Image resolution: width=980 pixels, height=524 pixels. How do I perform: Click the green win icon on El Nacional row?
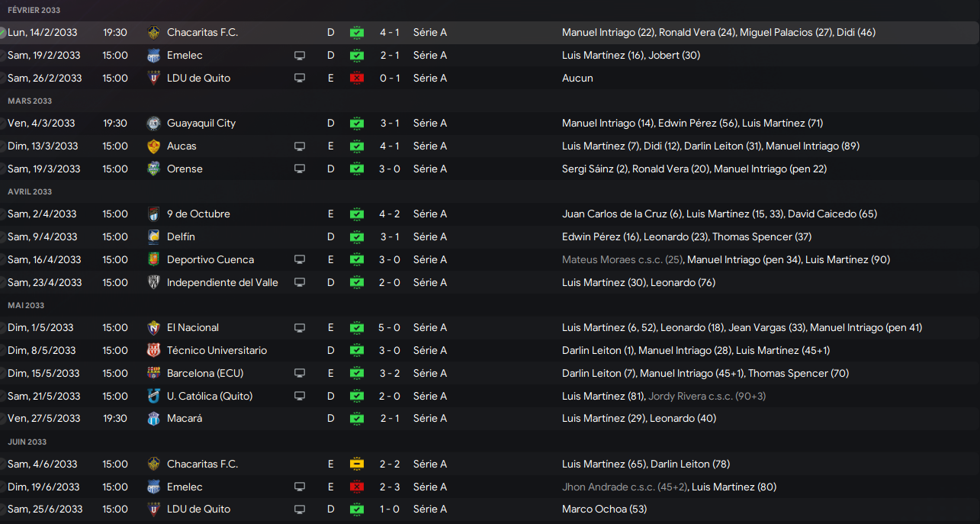pos(357,328)
